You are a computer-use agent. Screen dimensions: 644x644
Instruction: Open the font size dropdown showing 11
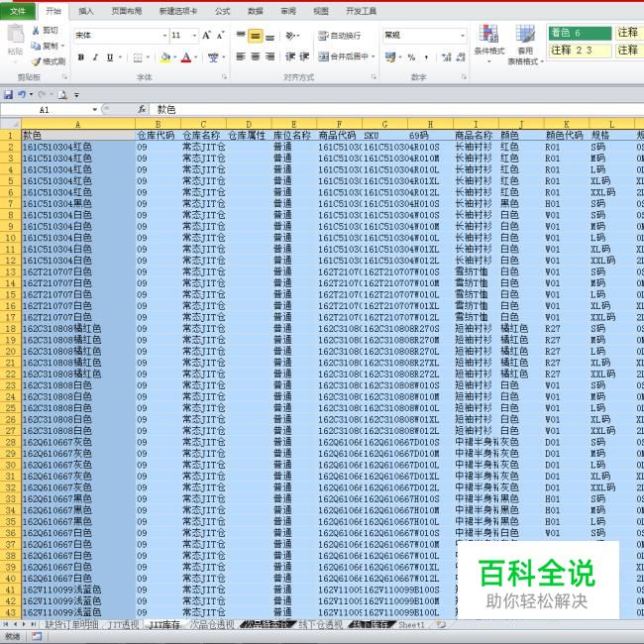click(x=194, y=36)
